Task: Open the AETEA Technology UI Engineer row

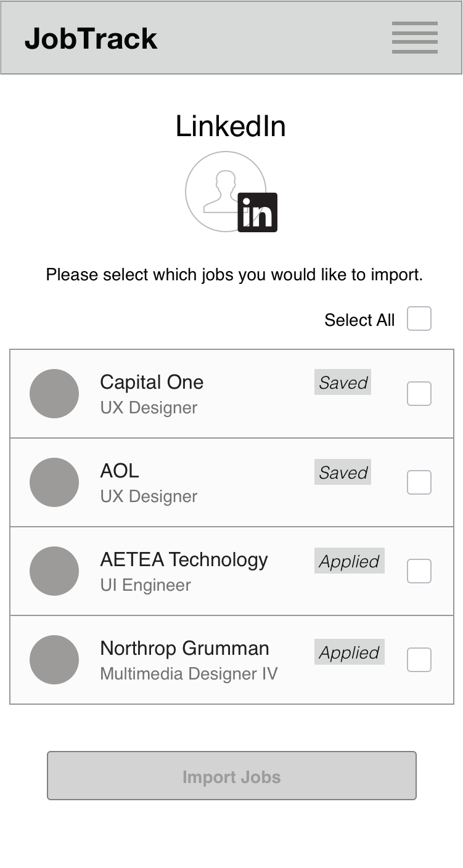Action: pos(184,572)
